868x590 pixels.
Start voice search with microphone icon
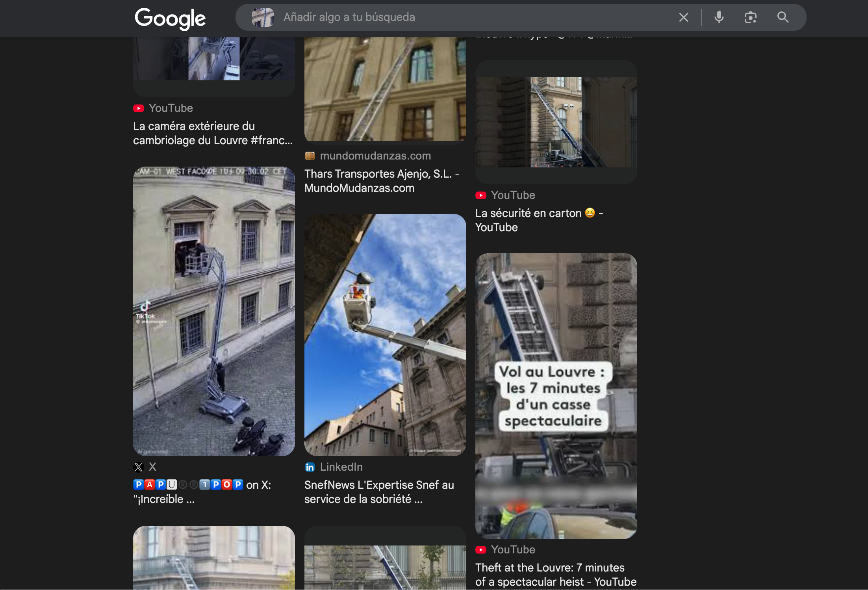pyautogui.click(x=719, y=17)
